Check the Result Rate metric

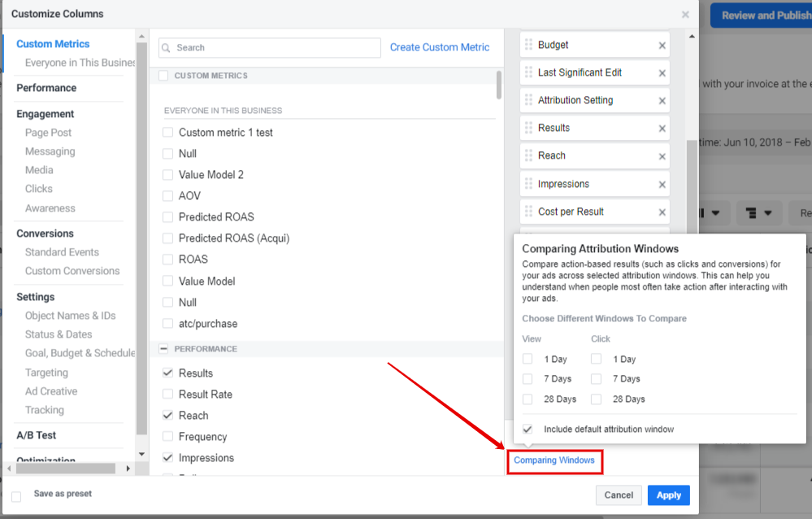(167, 394)
